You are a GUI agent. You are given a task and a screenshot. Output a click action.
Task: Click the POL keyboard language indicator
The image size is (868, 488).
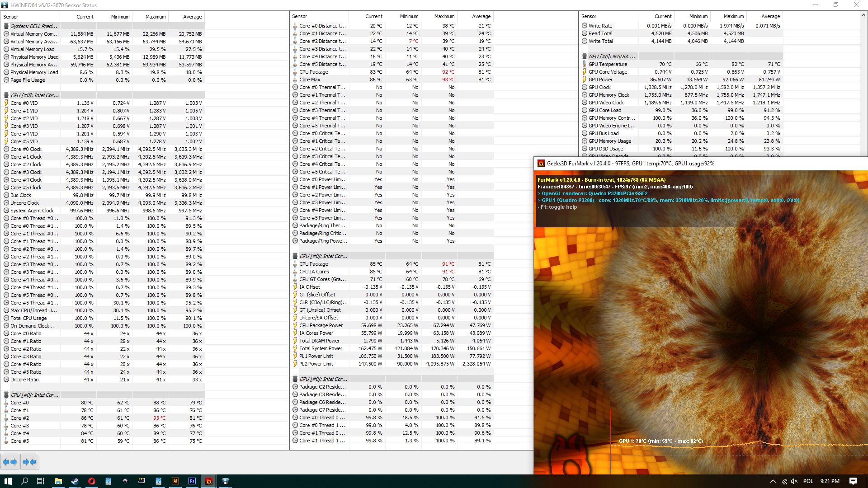coord(808,481)
